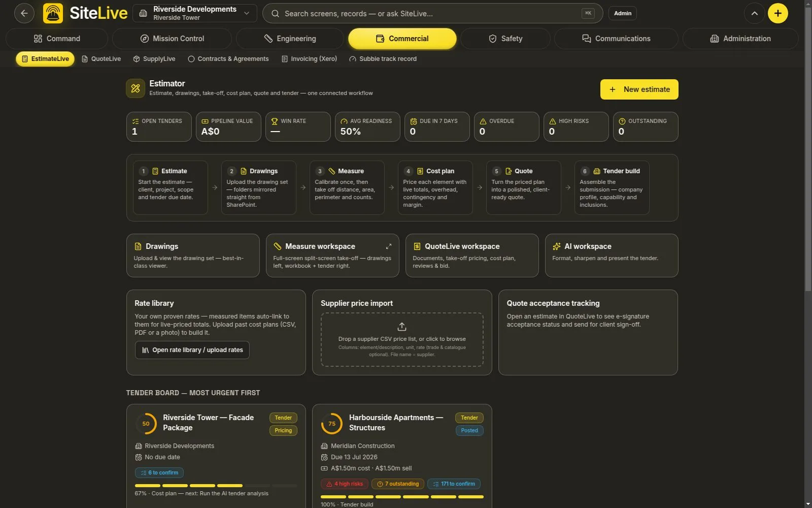
Task: Click the Pricing tag on Riverside Tower
Action: tap(283, 430)
